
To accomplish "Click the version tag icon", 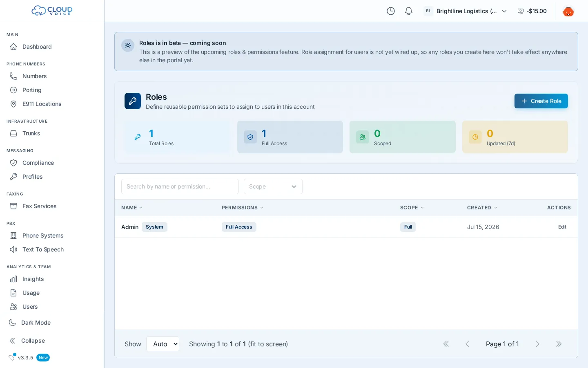I will [12, 357].
